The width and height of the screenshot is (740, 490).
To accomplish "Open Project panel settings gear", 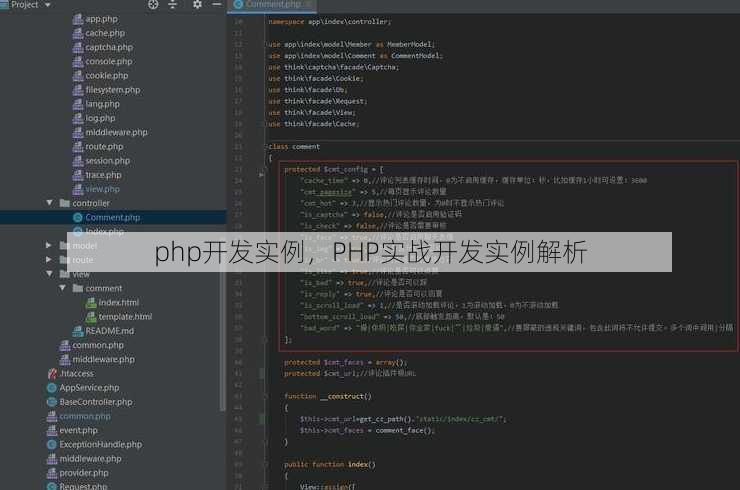I will (x=197, y=5).
